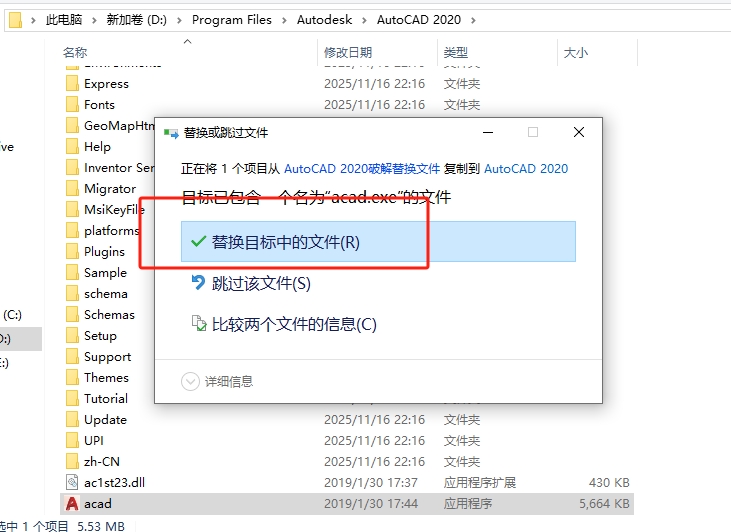This screenshot has height=532, width=731.
Task: Select the Fonts folder icon
Action: (72, 105)
